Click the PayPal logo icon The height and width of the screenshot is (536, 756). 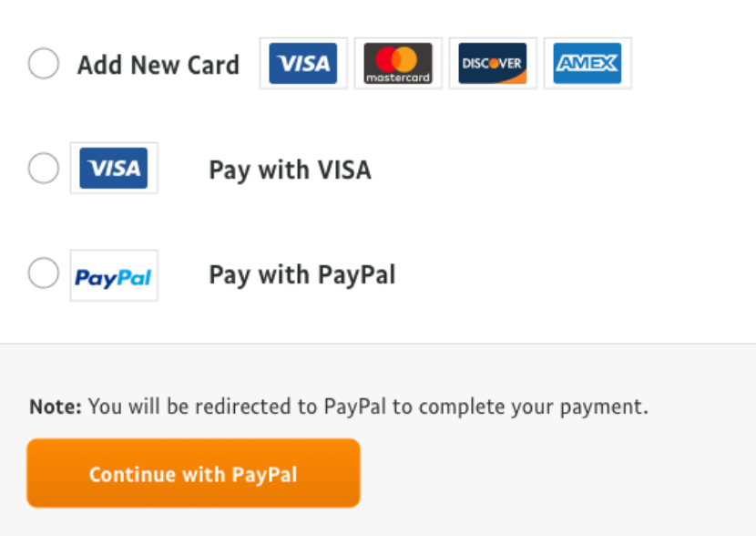click(114, 275)
